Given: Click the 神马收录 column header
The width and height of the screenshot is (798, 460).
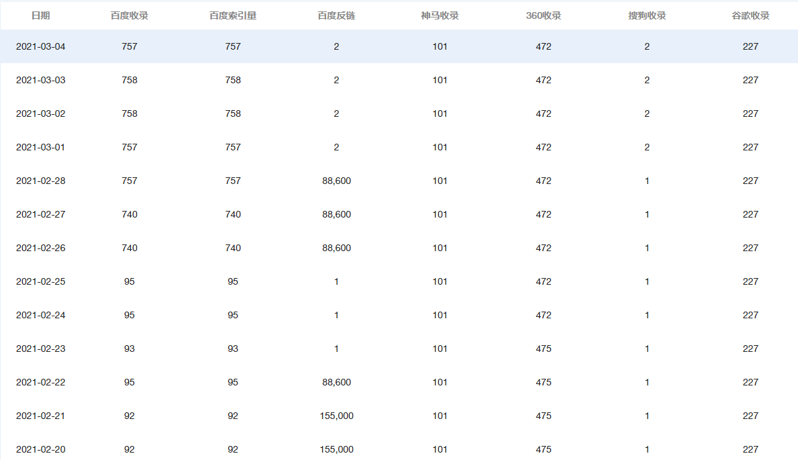Looking at the screenshot, I should tap(440, 17).
